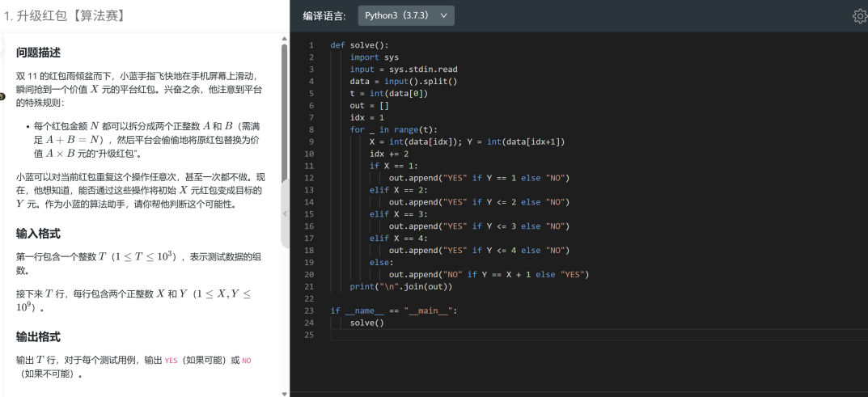Click line number 23 in the gutter
Screen dimensions: 868x397
(311, 310)
